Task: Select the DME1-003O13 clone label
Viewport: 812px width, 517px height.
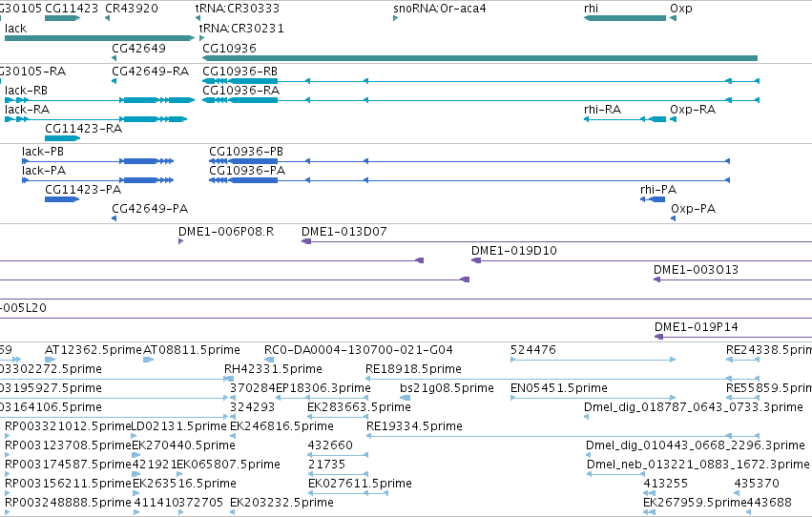Action: 696,270
